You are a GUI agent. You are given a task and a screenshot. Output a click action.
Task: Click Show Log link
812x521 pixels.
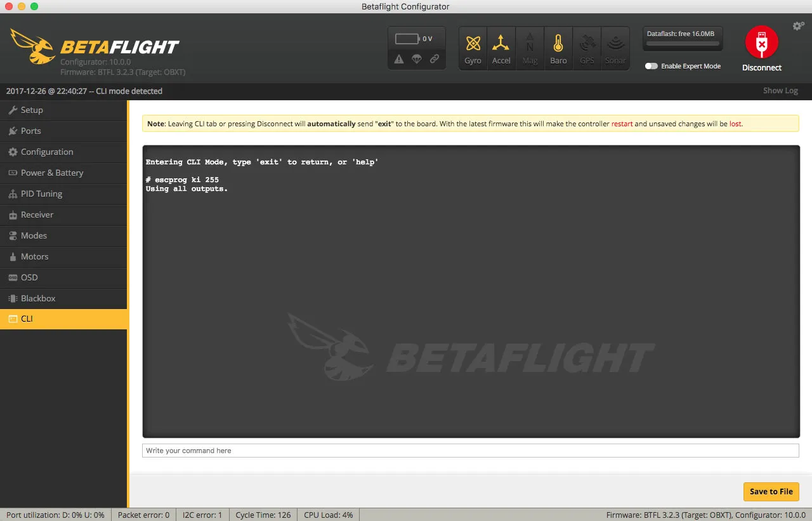click(780, 91)
